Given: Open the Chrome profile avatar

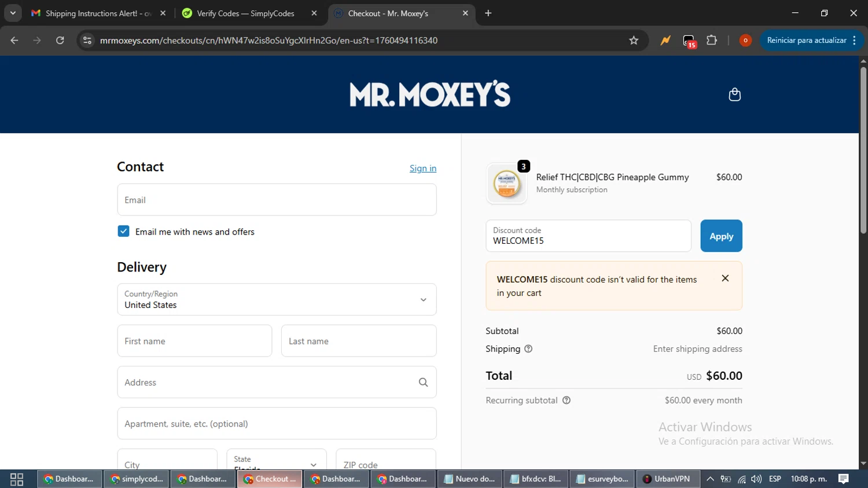Looking at the screenshot, I should click(x=745, y=40).
